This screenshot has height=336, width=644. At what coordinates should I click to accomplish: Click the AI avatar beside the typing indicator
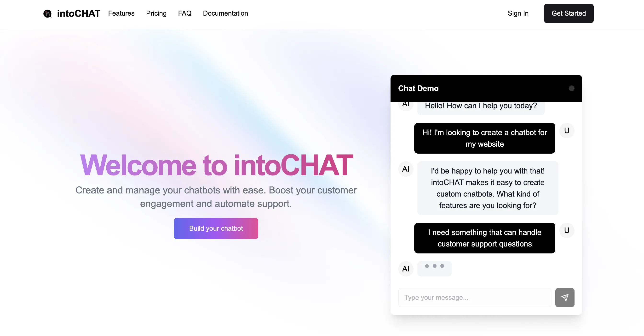click(406, 269)
